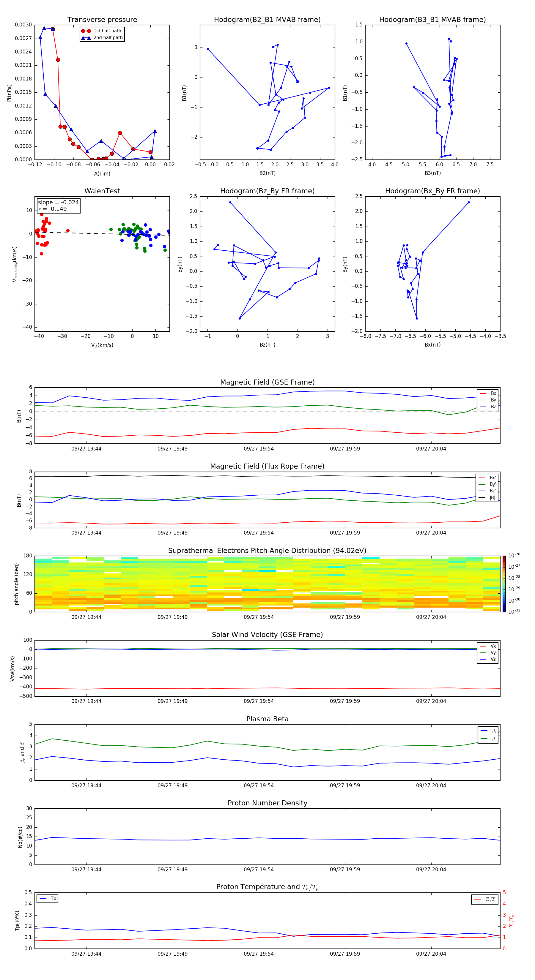Click the pitch angle color scale bar

504,584
